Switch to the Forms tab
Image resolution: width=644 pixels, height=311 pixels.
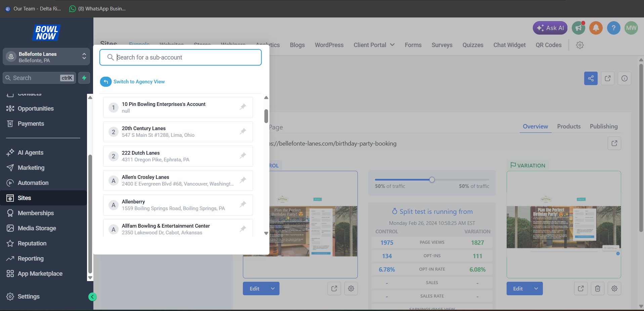413,45
